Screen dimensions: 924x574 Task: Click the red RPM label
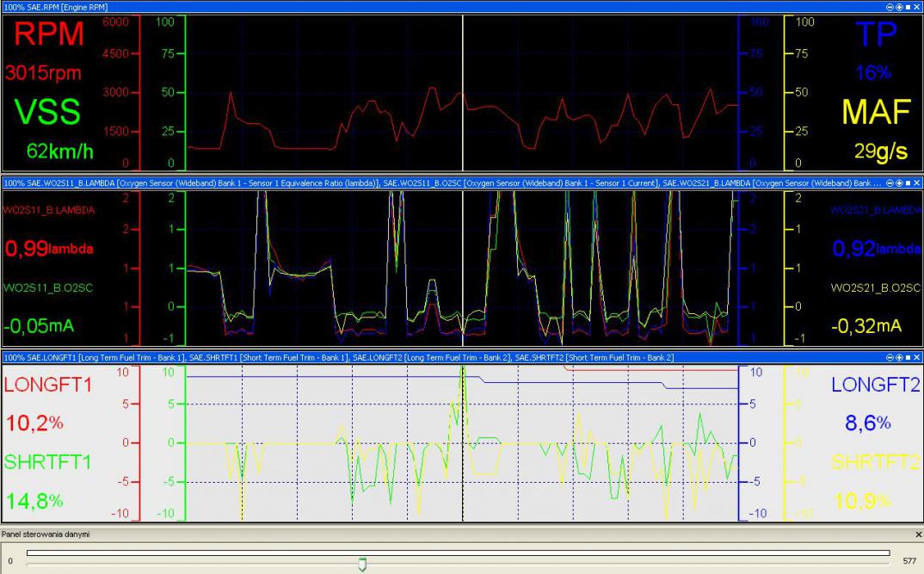(49, 34)
